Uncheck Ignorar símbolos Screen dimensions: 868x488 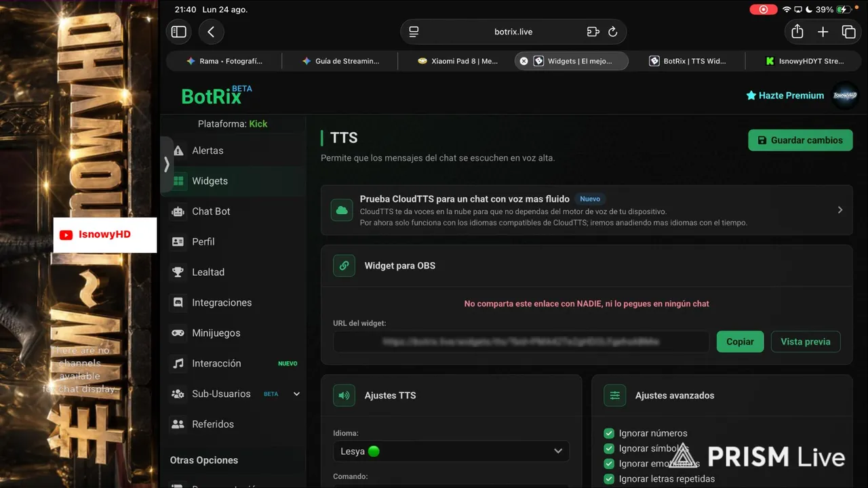pyautogui.click(x=609, y=449)
